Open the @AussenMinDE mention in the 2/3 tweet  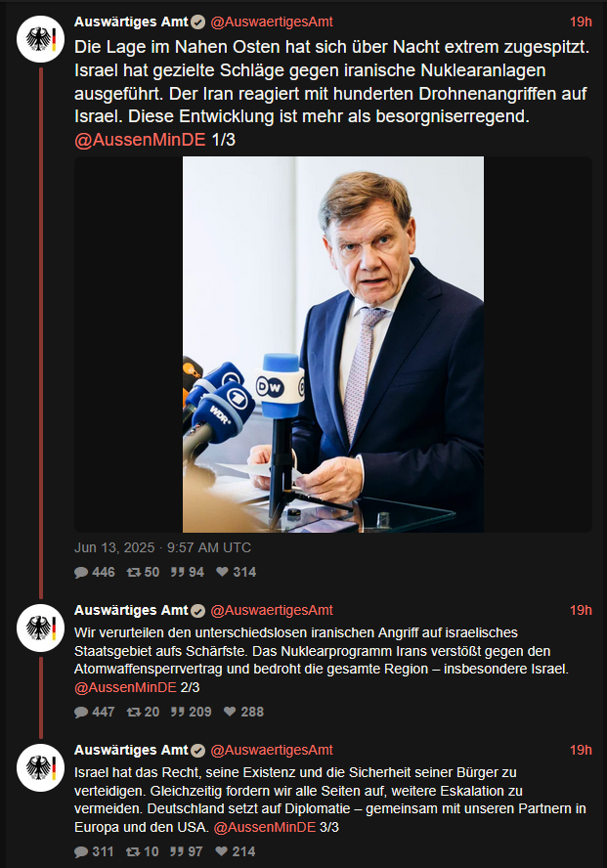tap(125, 687)
